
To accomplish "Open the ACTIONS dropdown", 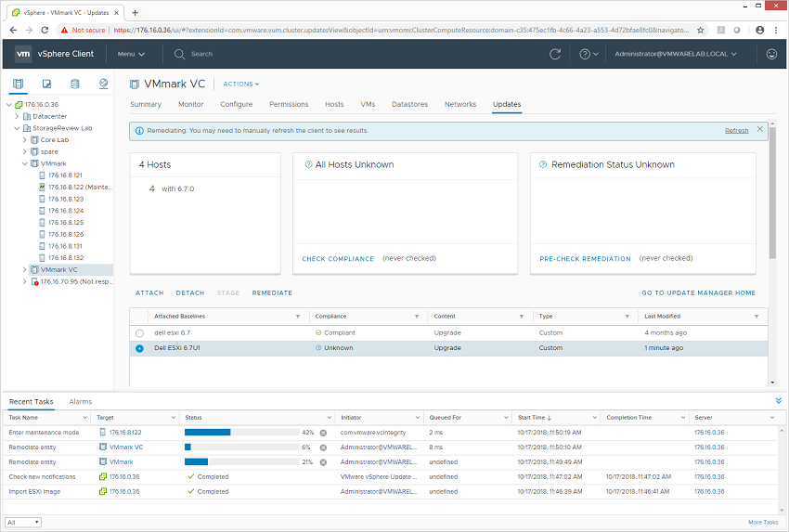I will (x=241, y=84).
